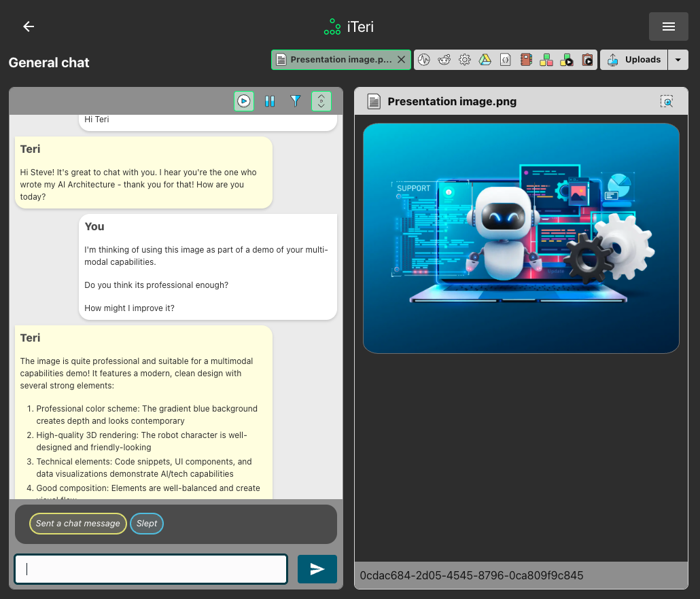Click the 'Professional color scheme' list item
700x599 pixels.
[147, 415]
